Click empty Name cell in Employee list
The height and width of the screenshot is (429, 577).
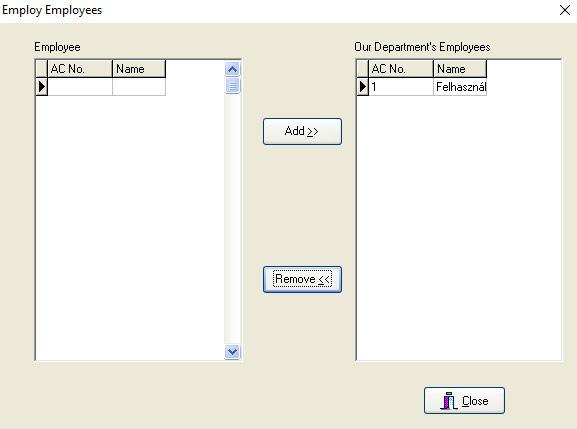[139, 86]
